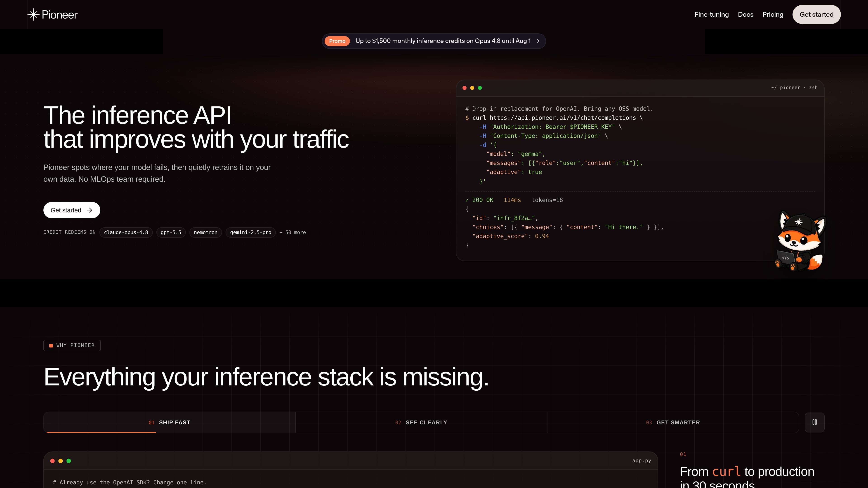Select the nemotron model chip
Image resolution: width=868 pixels, height=488 pixels.
click(205, 232)
